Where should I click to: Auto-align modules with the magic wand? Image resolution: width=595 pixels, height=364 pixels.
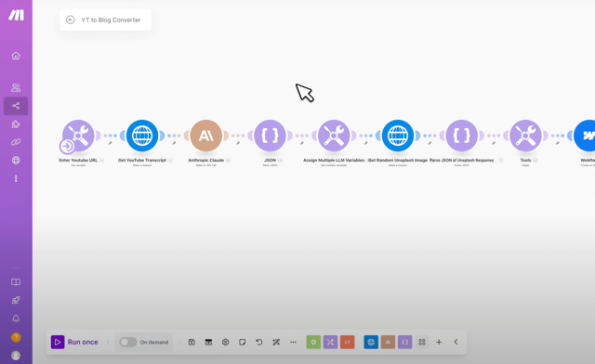276,342
